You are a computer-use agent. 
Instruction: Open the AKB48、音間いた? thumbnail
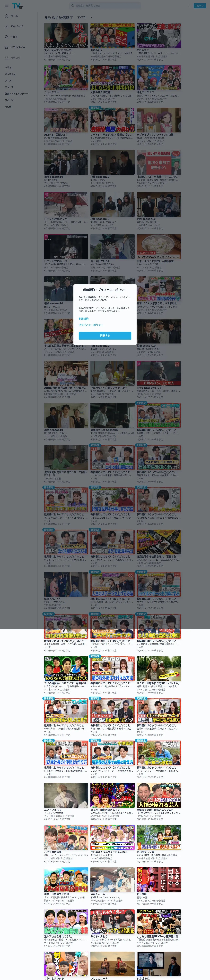(66, 120)
